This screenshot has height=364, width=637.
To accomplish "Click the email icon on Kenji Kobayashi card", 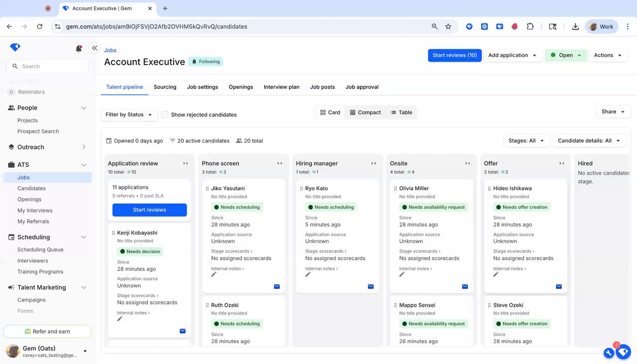I will point(183,331).
